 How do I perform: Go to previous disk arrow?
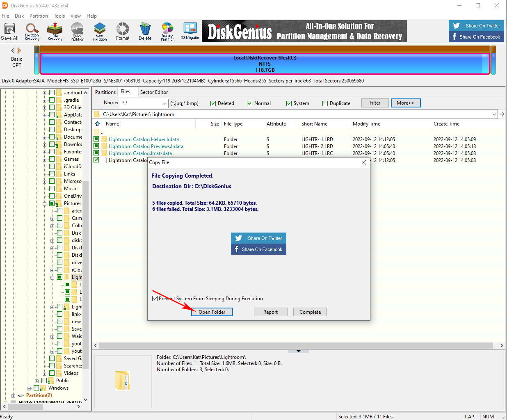tap(13, 50)
